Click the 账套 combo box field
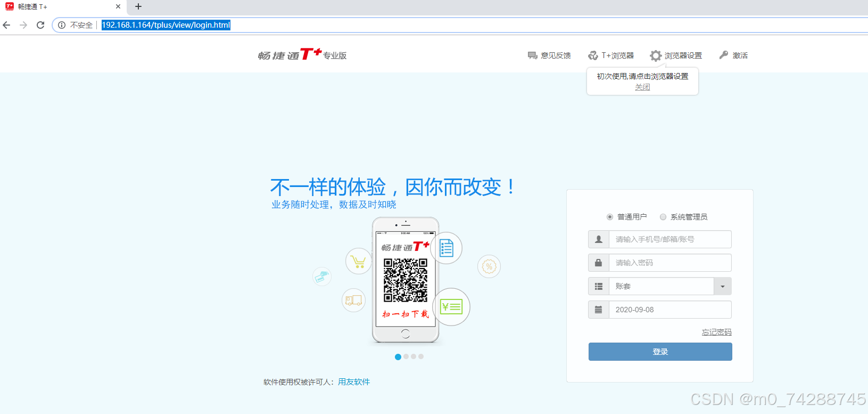This screenshot has width=868, height=414. pyautogui.click(x=662, y=286)
